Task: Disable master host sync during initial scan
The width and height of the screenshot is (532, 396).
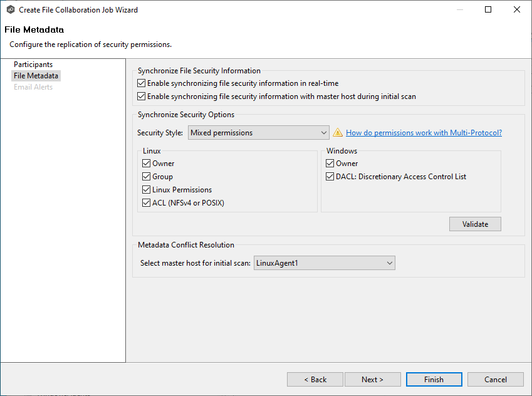Action: [141, 96]
